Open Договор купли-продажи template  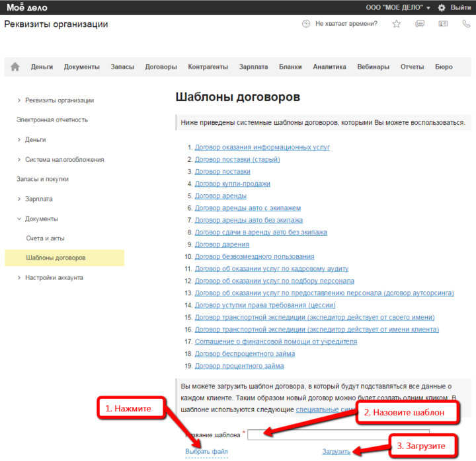point(232,184)
